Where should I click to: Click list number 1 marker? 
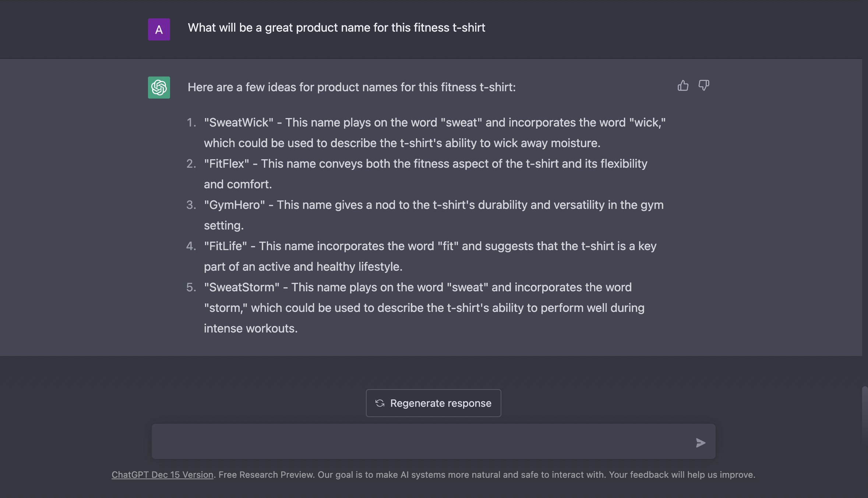pyautogui.click(x=191, y=122)
